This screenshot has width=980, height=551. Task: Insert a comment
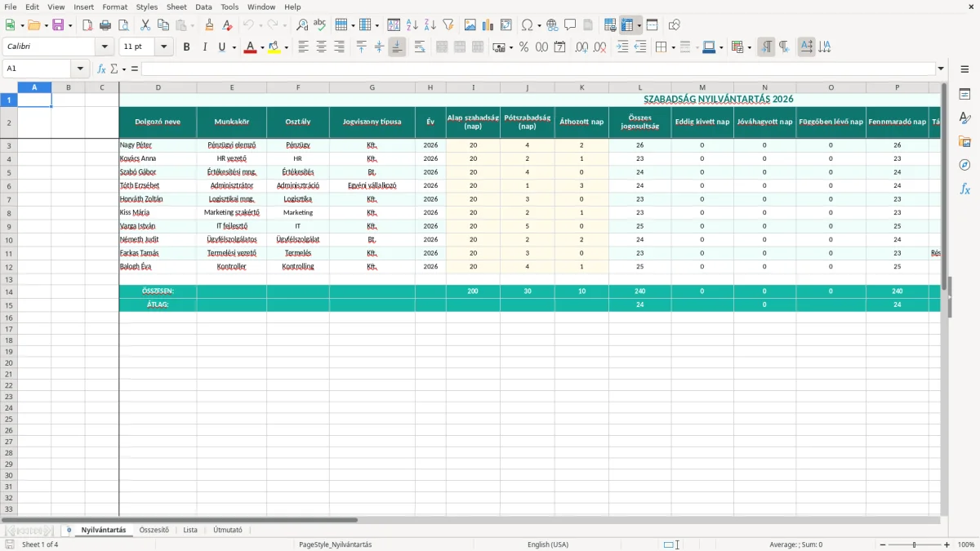(x=570, y=25)
